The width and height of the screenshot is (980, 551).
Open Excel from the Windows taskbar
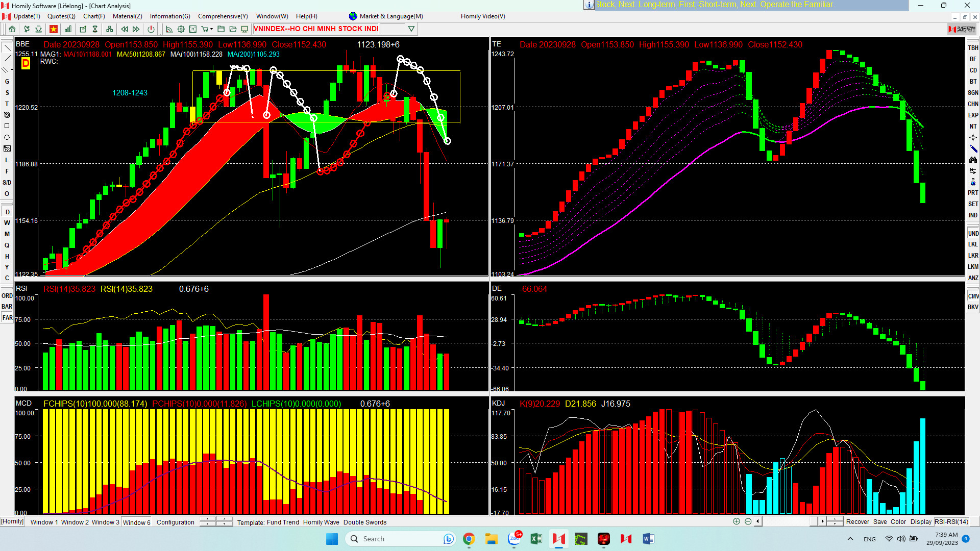pos(536,539)
